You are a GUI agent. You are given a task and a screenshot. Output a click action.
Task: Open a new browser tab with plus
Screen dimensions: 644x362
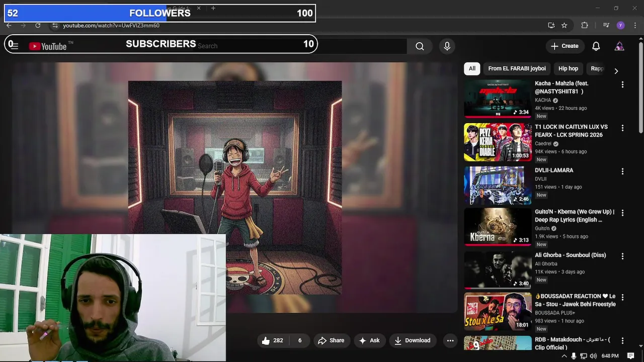213,8
